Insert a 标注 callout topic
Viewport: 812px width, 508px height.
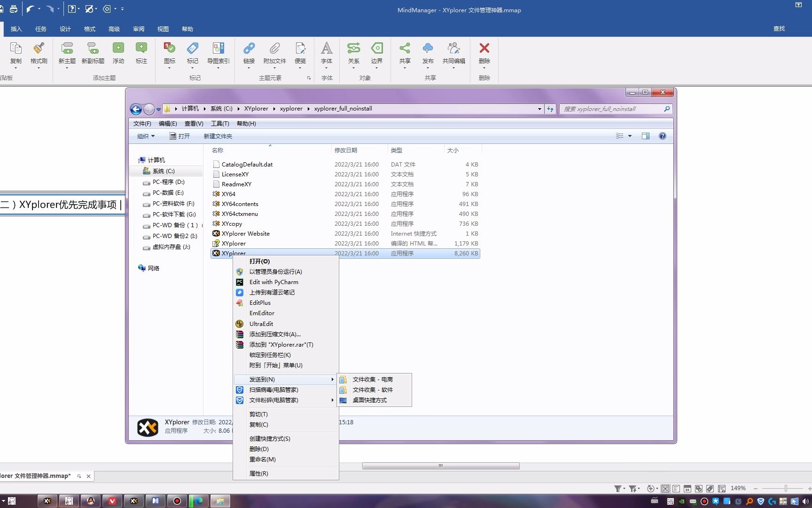tap(141, 48)
